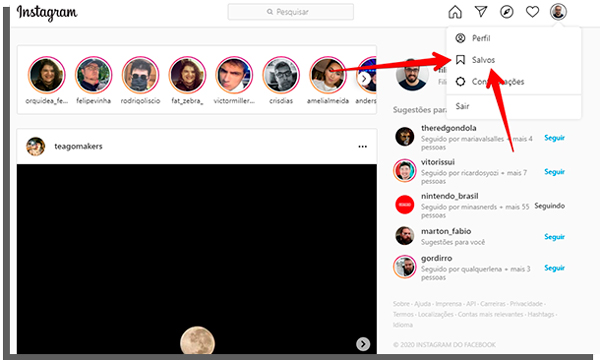600x360 pixels.
Task: Open Imprensa footer link
Action: 448,304
